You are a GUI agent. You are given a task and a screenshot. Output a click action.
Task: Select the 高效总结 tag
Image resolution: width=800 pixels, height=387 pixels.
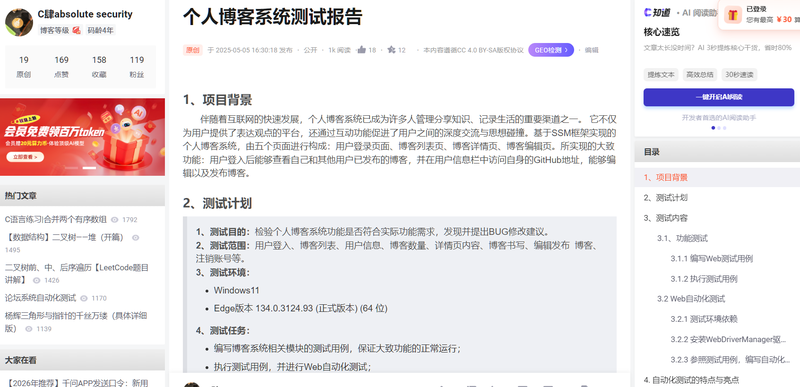(699, 74)
